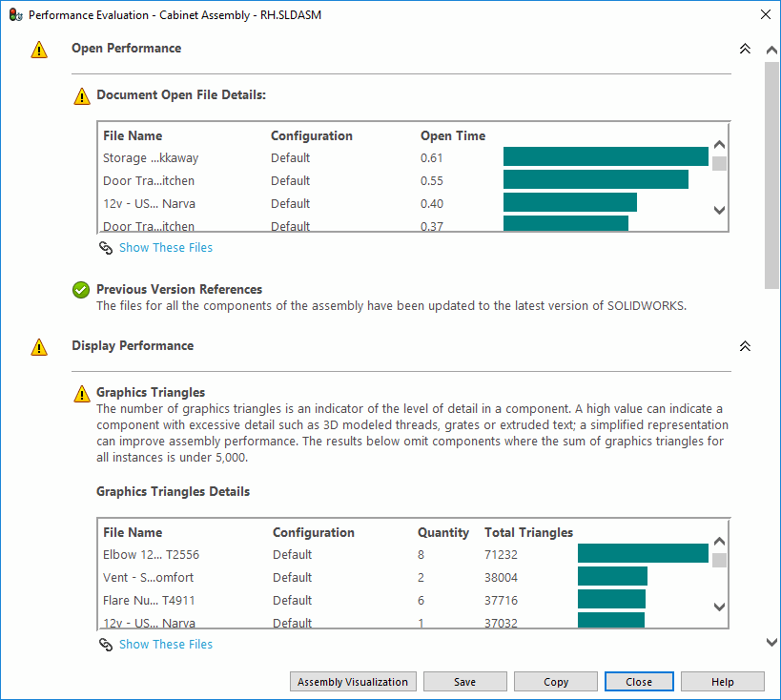
Task: Click the link icon under the triangles table
Action: [x=106, y=645]
